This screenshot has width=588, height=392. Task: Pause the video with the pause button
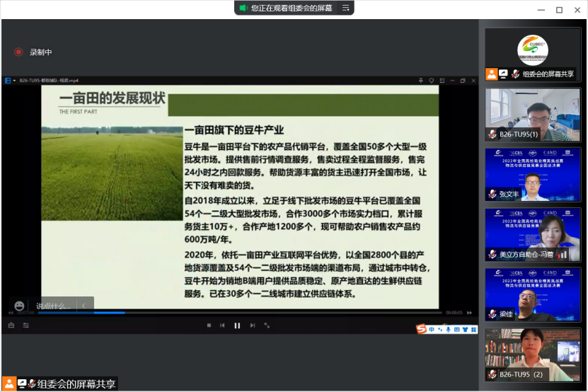(237, 325)
